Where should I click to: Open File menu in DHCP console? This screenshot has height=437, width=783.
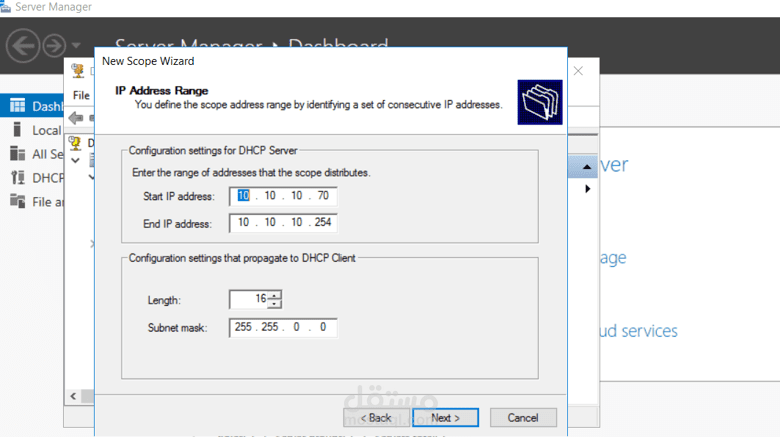click(x=81, y=95)
